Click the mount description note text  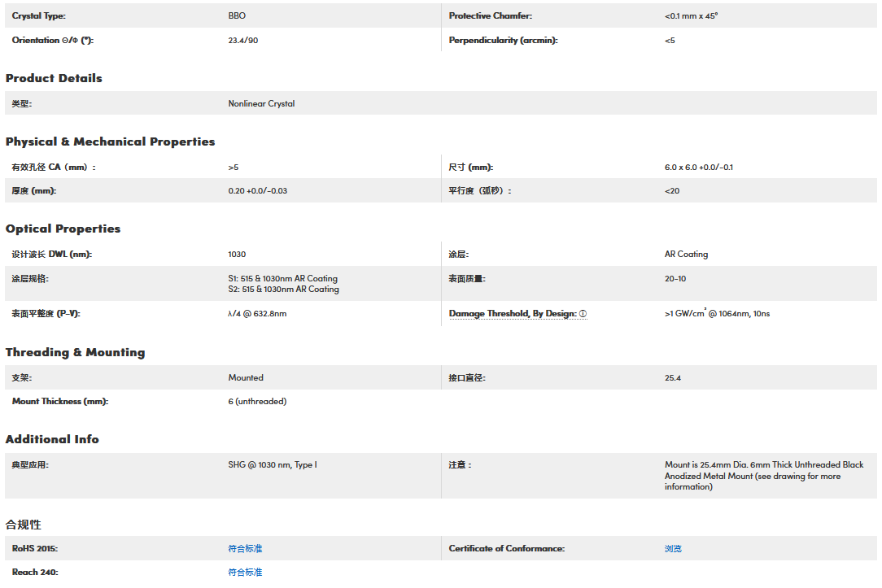click(x=763, y=476)
